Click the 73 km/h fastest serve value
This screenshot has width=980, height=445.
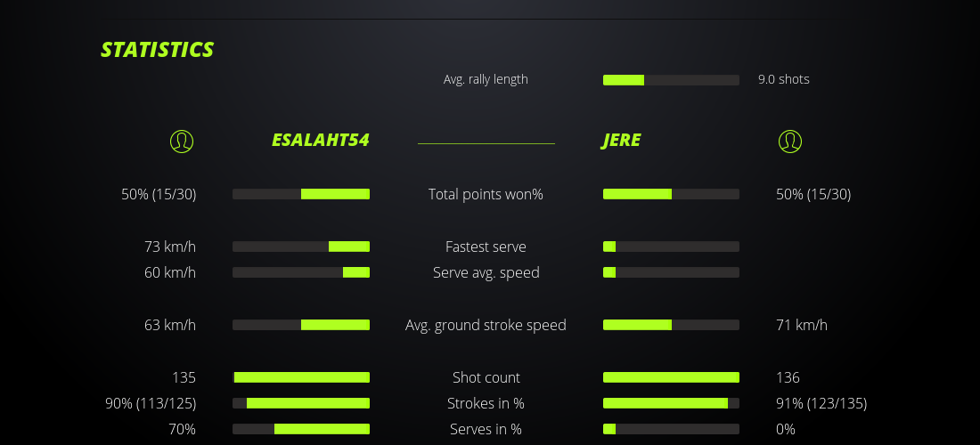[x=170, y=247]
